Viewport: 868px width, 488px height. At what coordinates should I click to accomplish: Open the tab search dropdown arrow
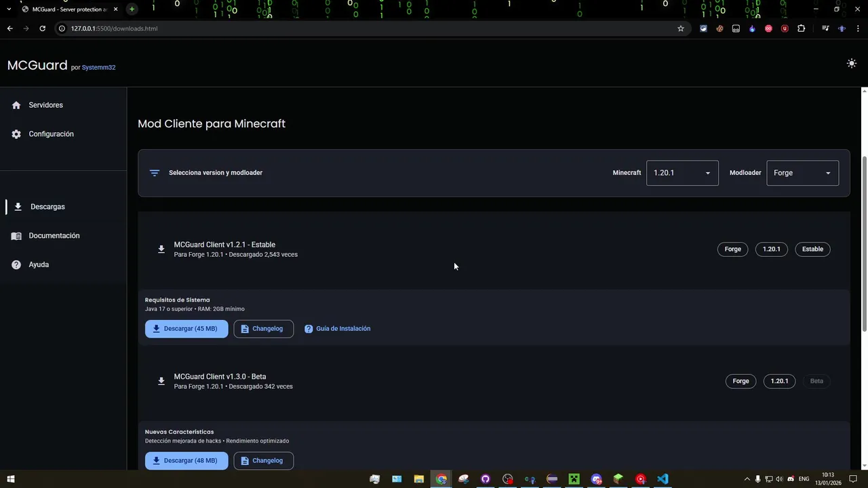click(x=9, y=9)
